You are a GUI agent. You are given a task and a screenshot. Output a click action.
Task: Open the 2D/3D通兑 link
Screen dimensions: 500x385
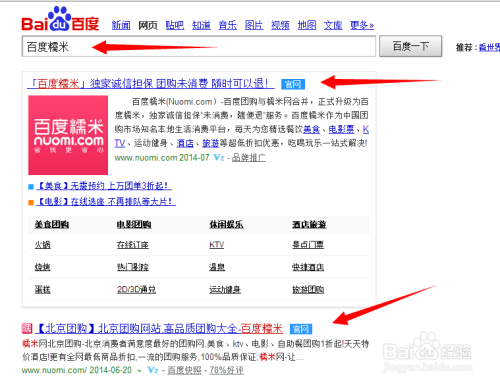[x=136, y=290]
